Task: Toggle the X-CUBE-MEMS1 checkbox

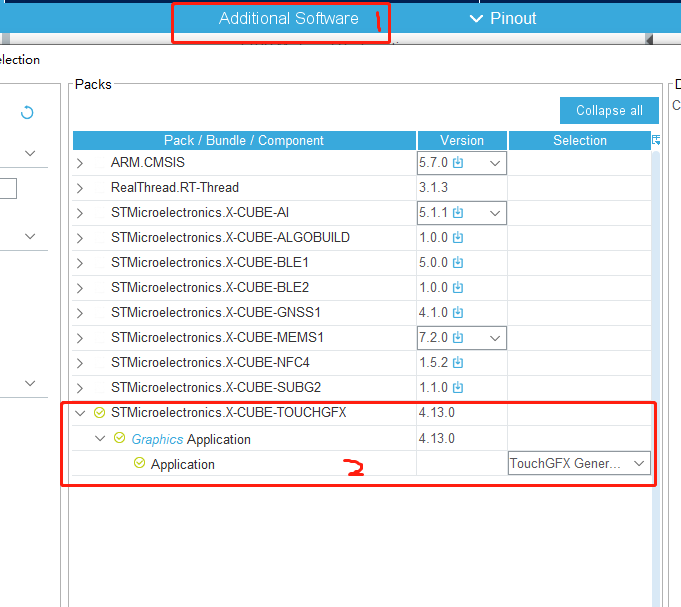Action: (100, 338)
